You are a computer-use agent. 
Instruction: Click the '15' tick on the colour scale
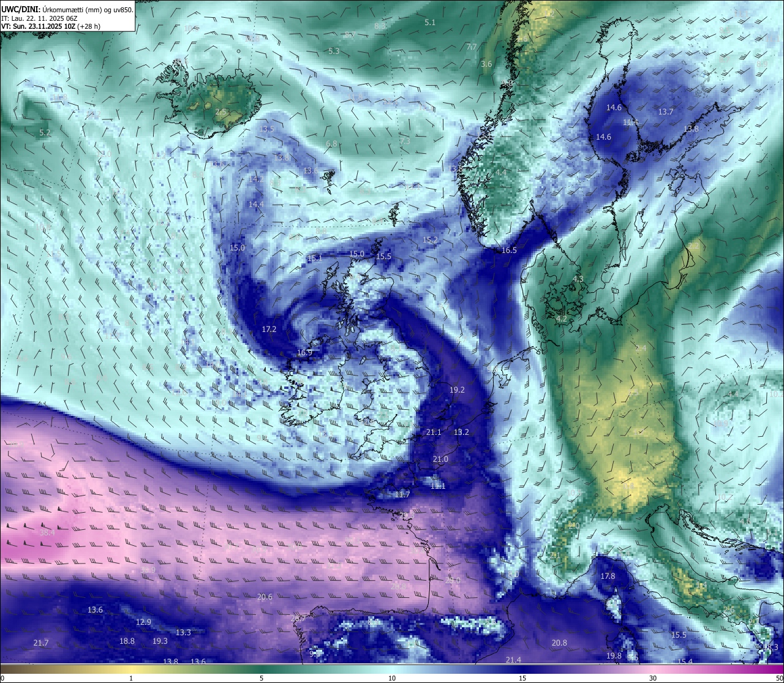point(522,678)
